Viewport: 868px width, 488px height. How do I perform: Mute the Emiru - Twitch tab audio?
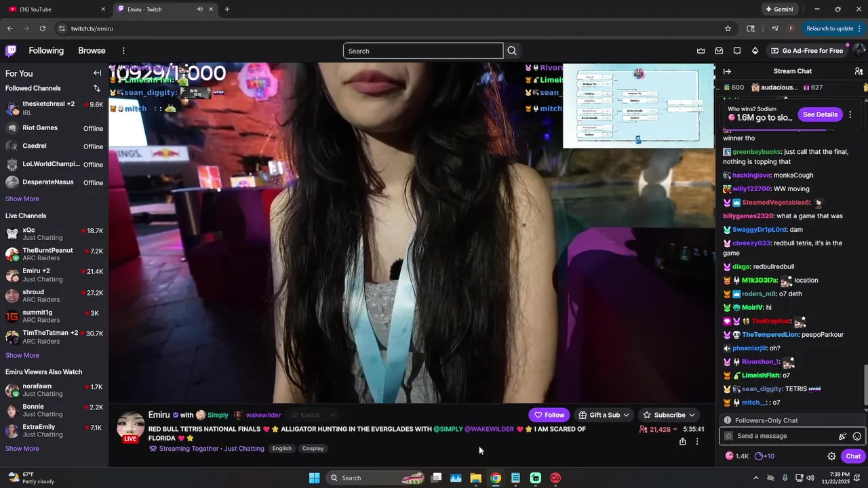point(200,9)
